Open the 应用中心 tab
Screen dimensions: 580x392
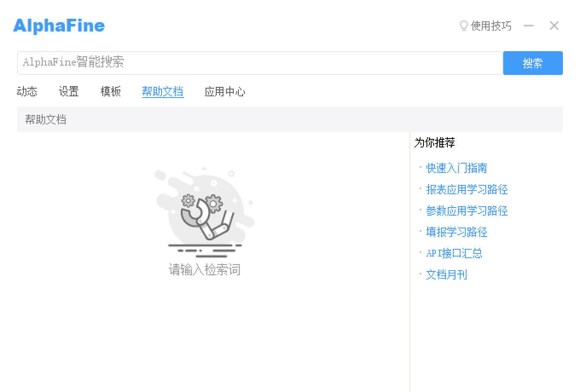point(225,92)
